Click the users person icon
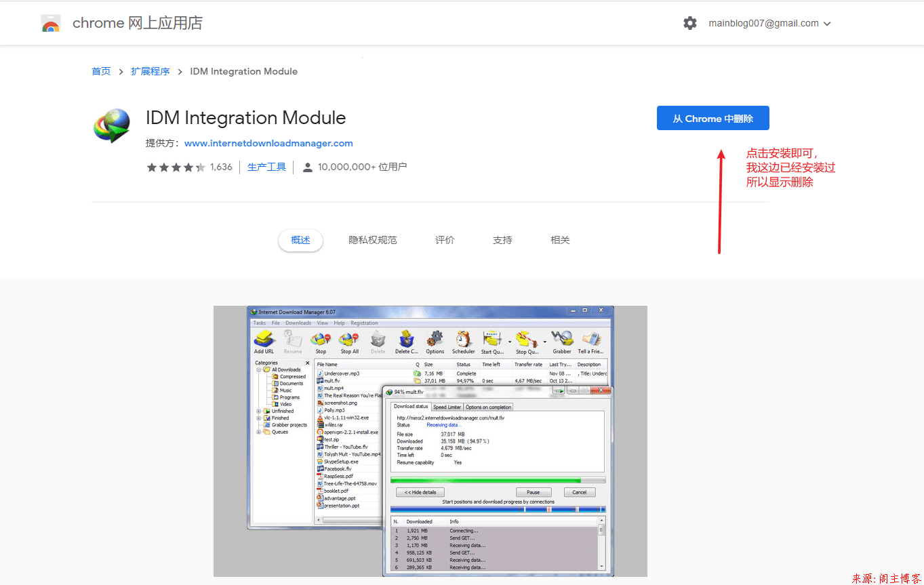 [x=308, y=167]
